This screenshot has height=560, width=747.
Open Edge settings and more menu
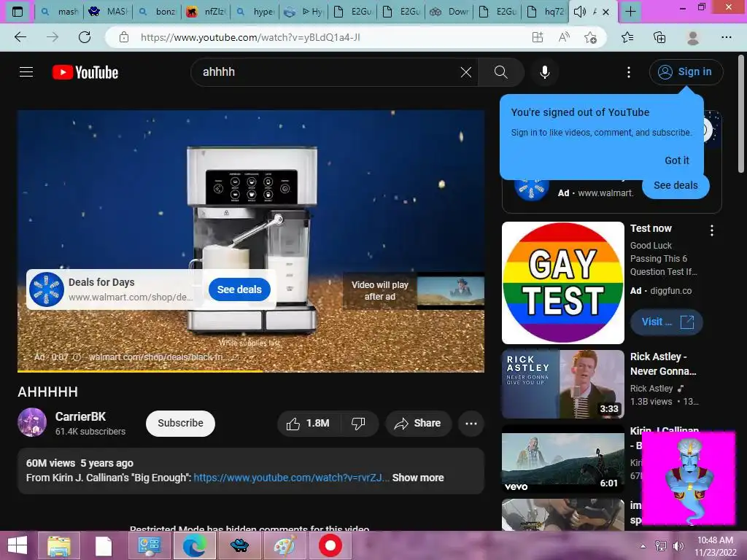click(726, 37)
